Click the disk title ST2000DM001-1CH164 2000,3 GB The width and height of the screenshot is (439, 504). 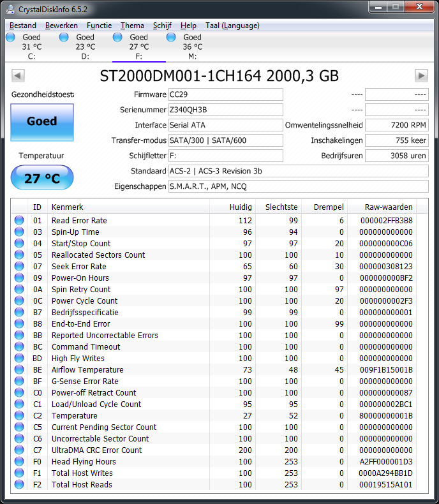219,76
